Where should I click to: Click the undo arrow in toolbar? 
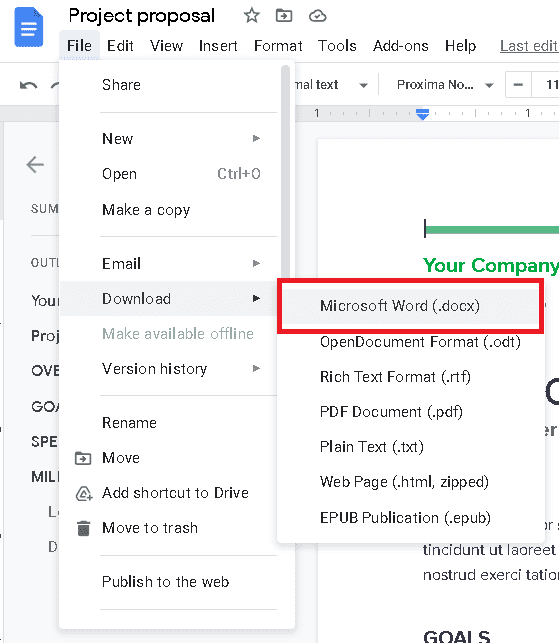(x=28, y=85)
